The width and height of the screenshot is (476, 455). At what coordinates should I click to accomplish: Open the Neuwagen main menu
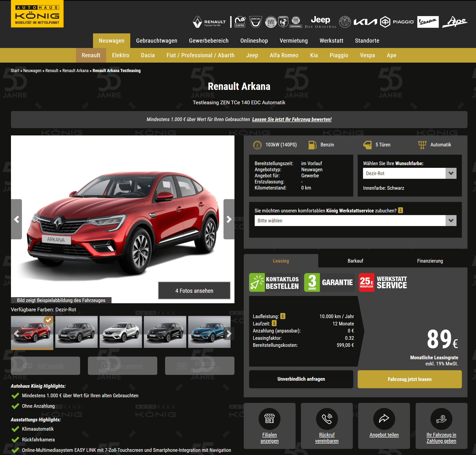coord(112,41)
